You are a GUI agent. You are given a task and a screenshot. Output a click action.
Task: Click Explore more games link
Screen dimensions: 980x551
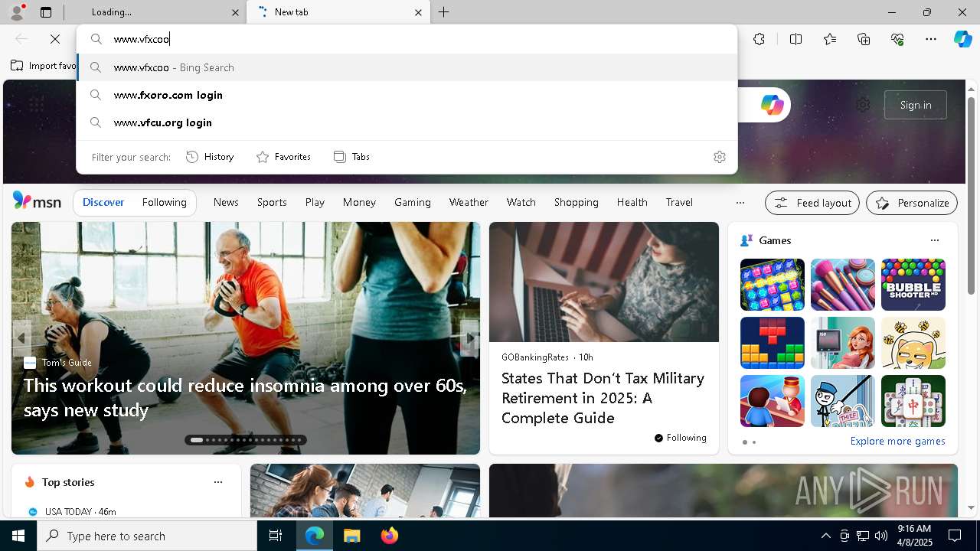point(897,442)
